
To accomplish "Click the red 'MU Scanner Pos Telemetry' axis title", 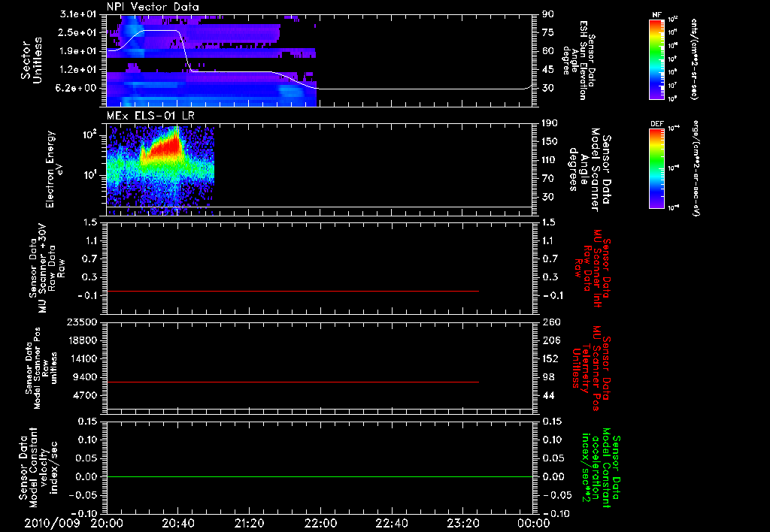I will 591,368.
